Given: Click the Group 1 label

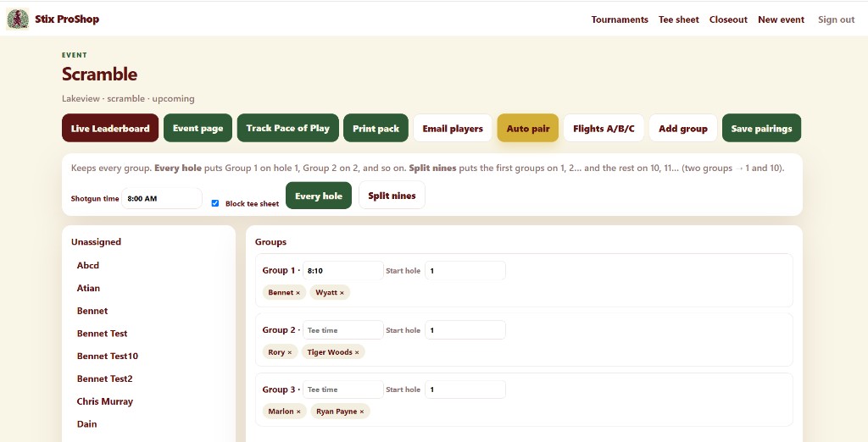Looking at the screenshot, I should tap(278, 270).
